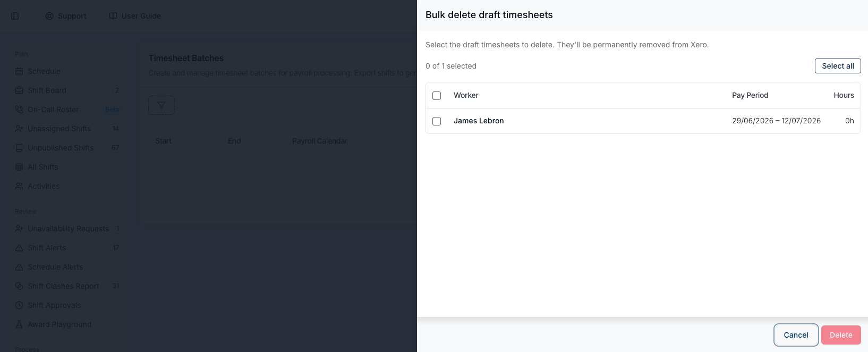Click the Shift Board icon in the sidebar
Screen dimensions: 868x352
(19, 90)
